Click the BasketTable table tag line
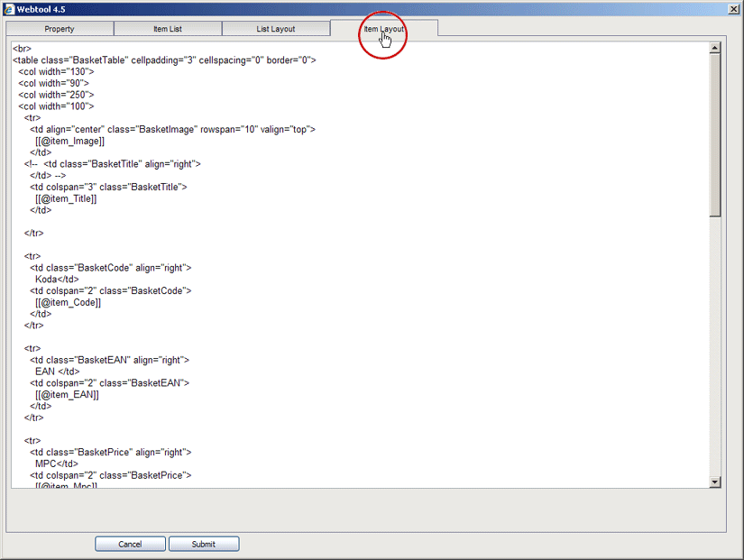 163,60
